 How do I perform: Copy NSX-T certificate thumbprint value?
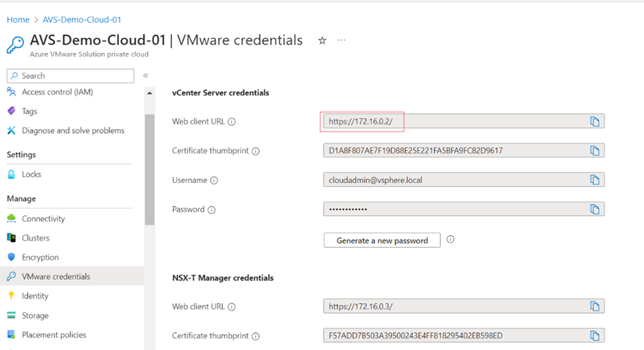pos(594,336)
